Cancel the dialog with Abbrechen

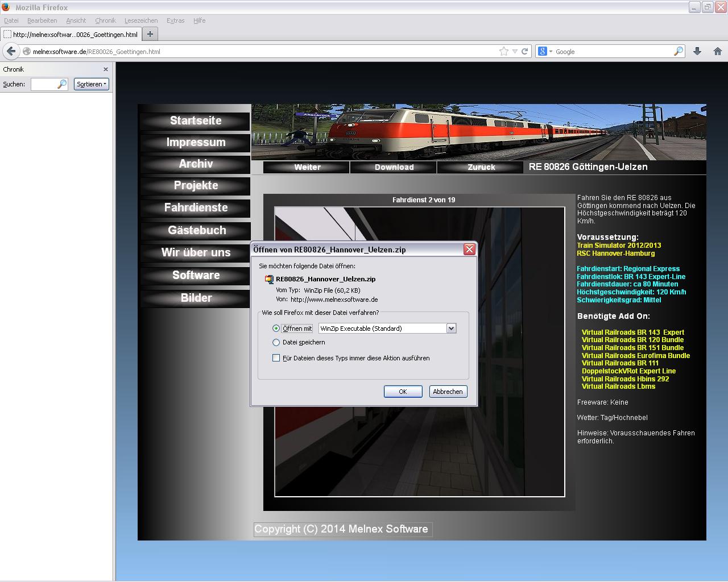[448, 392]
